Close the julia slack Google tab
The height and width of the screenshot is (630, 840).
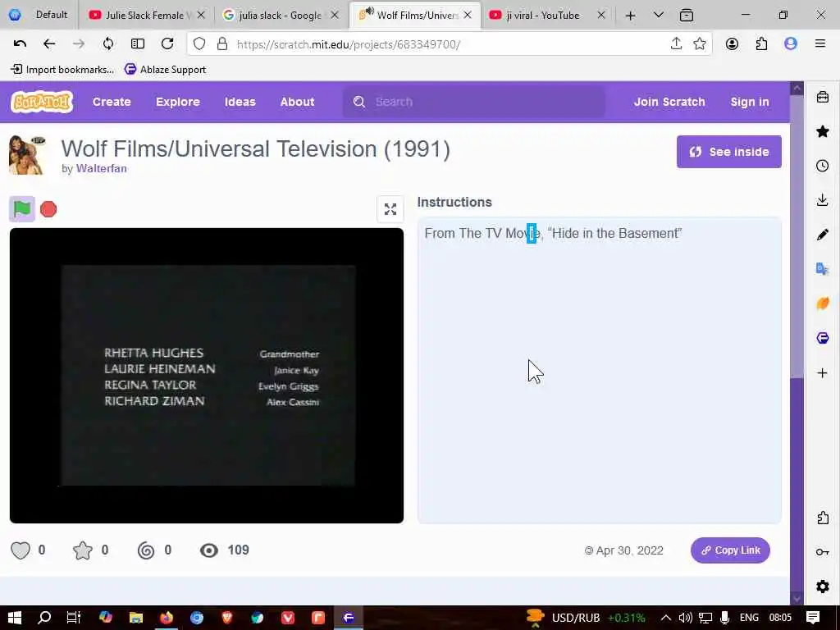(335, 15)
